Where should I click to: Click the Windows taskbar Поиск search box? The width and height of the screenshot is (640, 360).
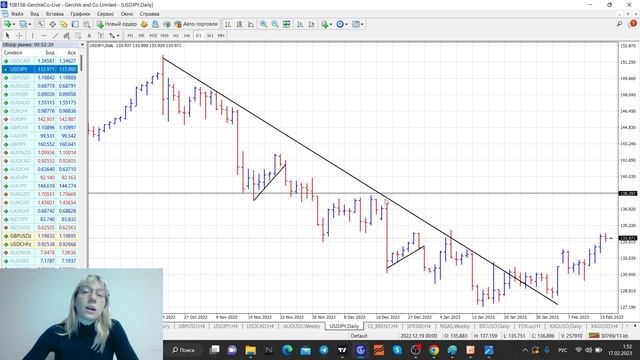pos(184,350)
